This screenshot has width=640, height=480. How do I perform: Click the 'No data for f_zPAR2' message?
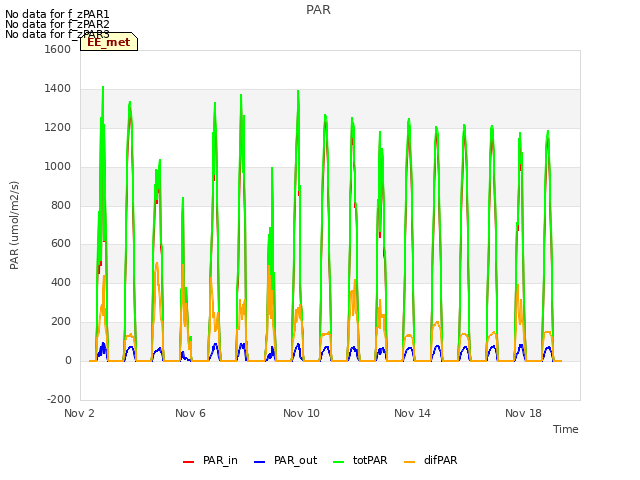click(x=57, y=24)
